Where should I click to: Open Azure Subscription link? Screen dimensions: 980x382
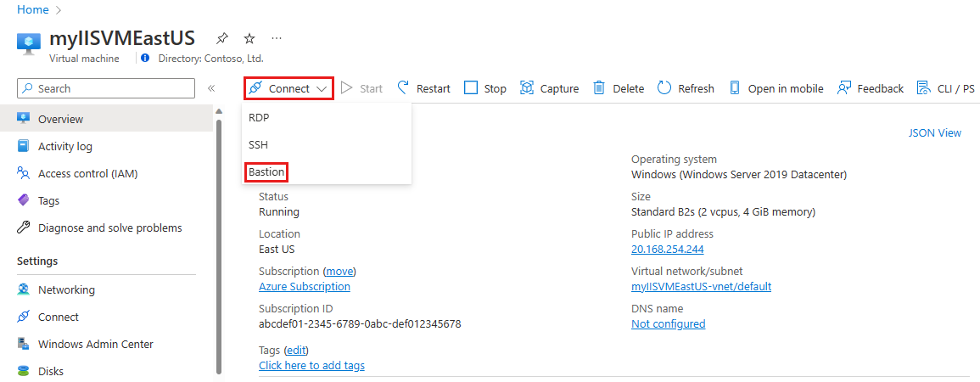[305, 286]
